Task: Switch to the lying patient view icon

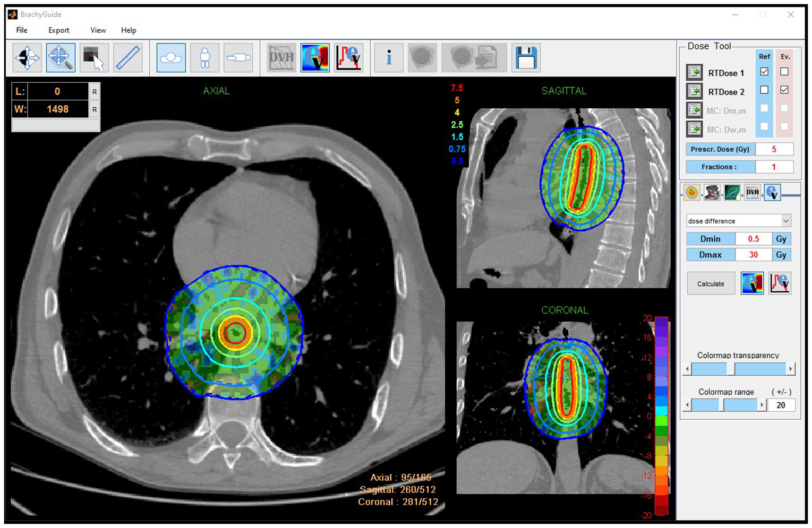Action: (x=238, y=57)
